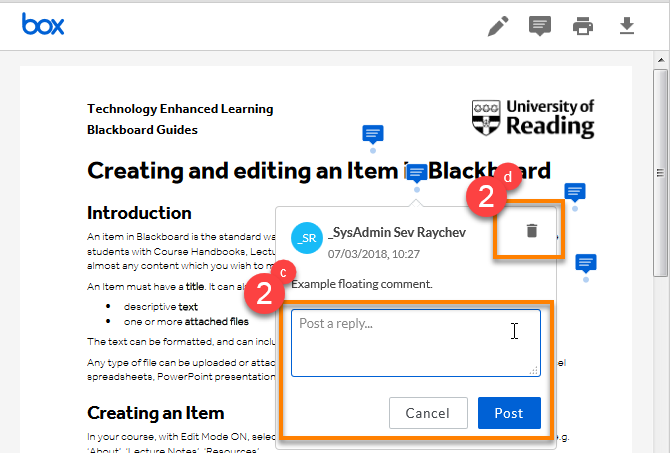
Task: Open the comment marker right of title 'Blackboard'
Action: (x=575, y=193)
